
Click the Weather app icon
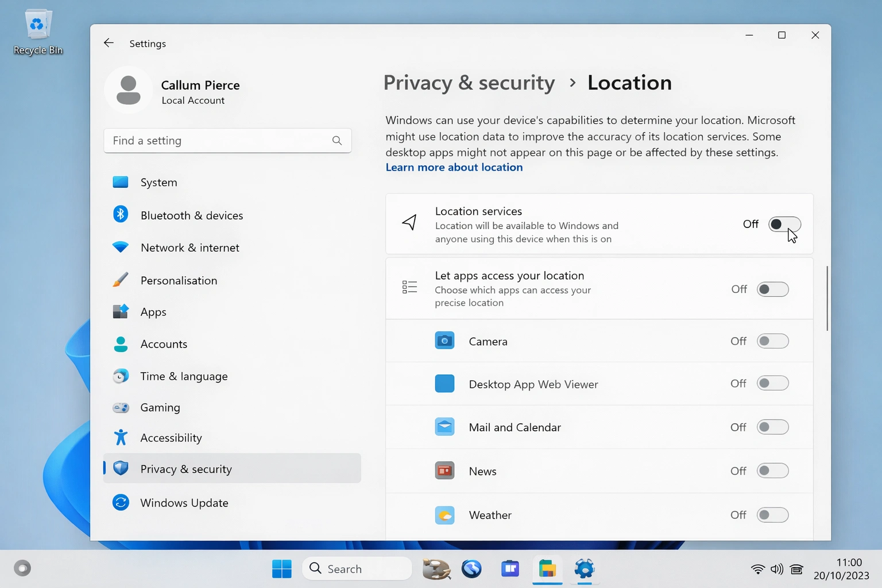point(444,515)
